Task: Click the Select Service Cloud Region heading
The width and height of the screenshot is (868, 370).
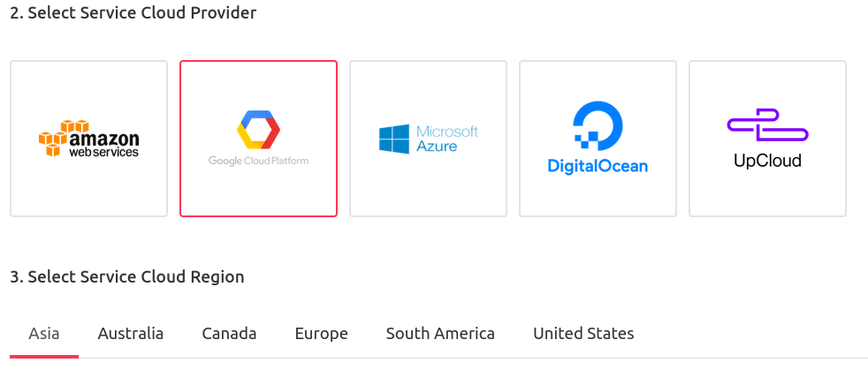Action: tap(127, 276)
